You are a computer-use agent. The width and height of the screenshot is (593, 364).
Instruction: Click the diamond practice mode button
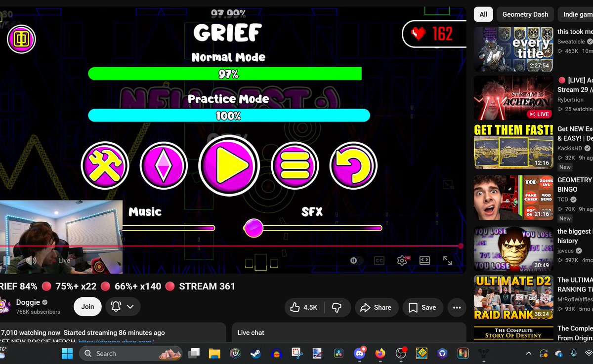[x=164, y=165]
